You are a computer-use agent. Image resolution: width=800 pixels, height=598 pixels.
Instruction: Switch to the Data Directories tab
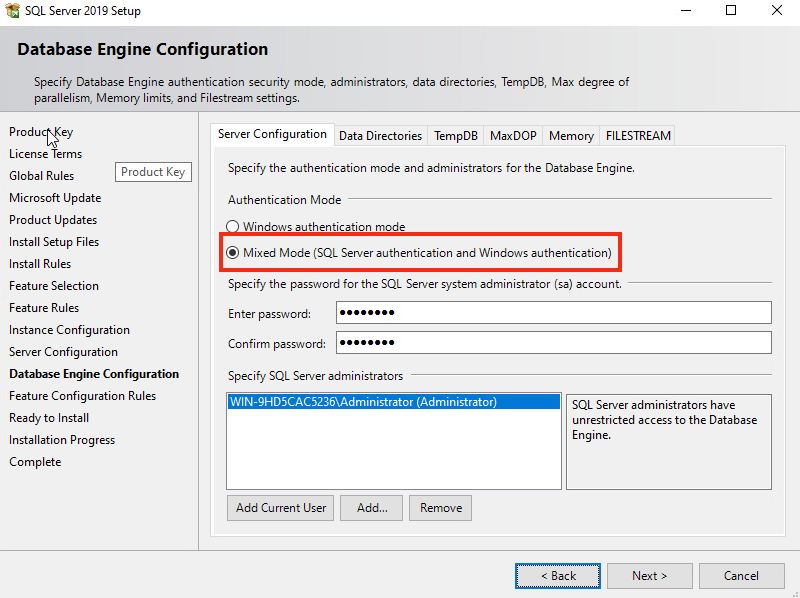coord(381,136)
